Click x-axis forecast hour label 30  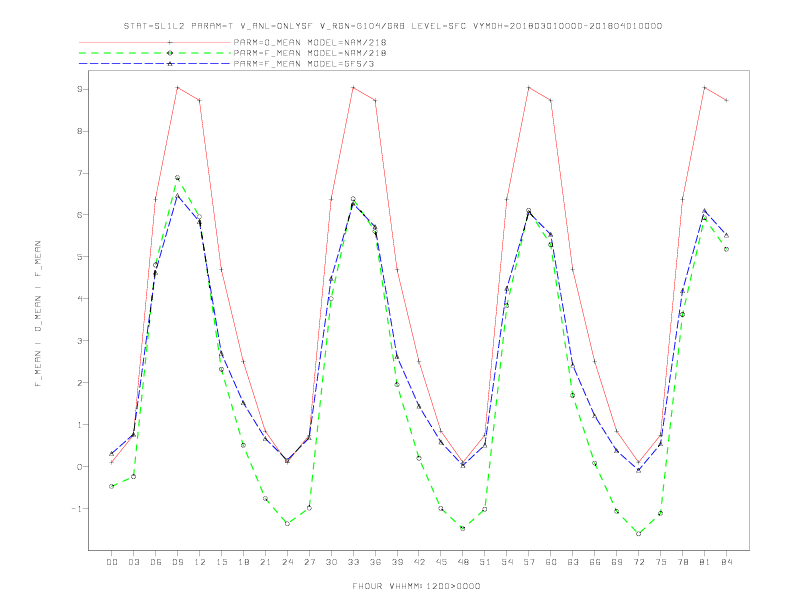pyautogui.click(x=331, y=562)
